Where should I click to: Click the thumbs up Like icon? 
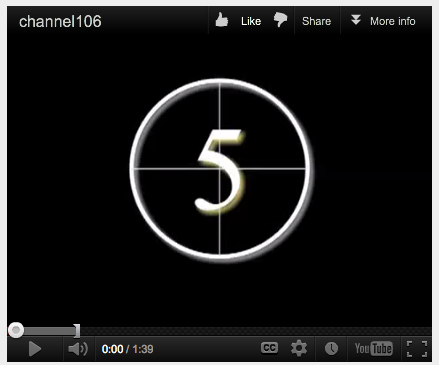[222, 20]
